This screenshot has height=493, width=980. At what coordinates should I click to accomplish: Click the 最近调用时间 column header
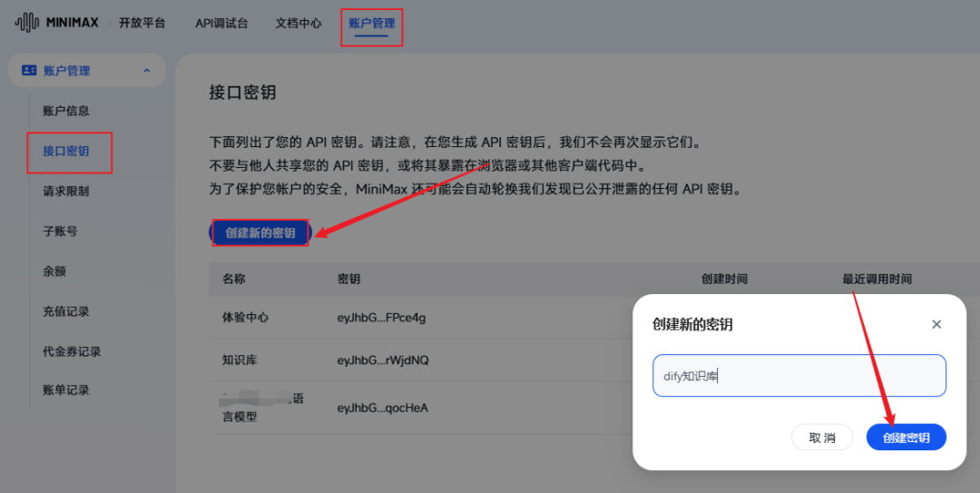877,279
